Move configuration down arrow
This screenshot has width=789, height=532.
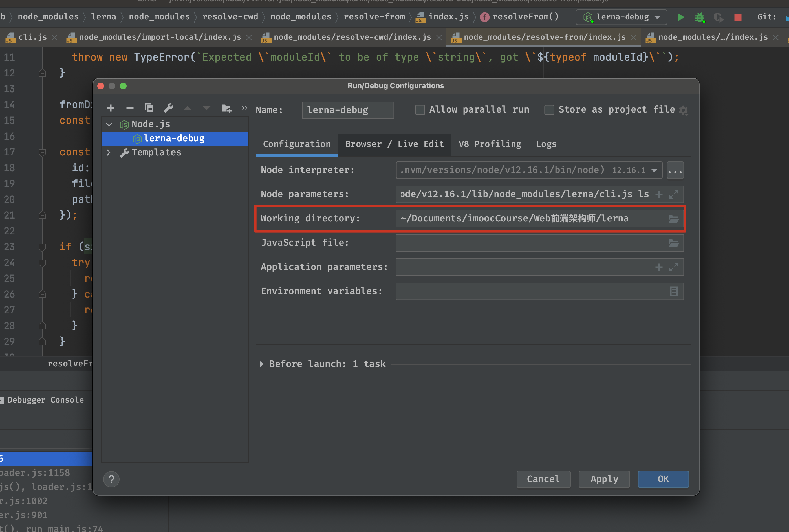(x=207, y=108)
